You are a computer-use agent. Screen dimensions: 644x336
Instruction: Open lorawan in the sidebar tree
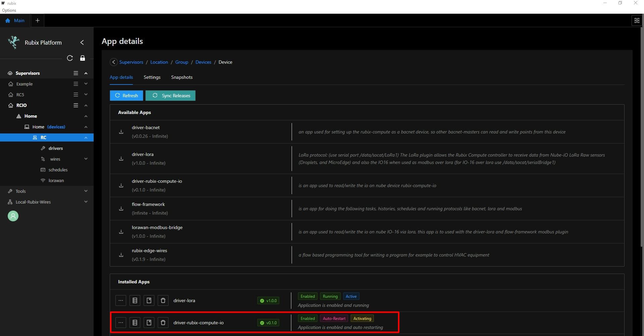(x=56, y=180)
